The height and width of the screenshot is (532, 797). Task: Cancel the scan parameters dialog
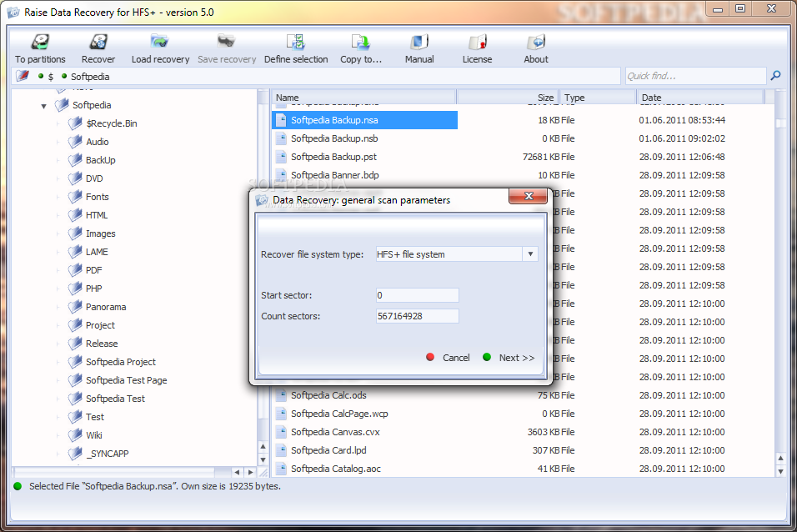pyautogui.click(x=449, y=358)
